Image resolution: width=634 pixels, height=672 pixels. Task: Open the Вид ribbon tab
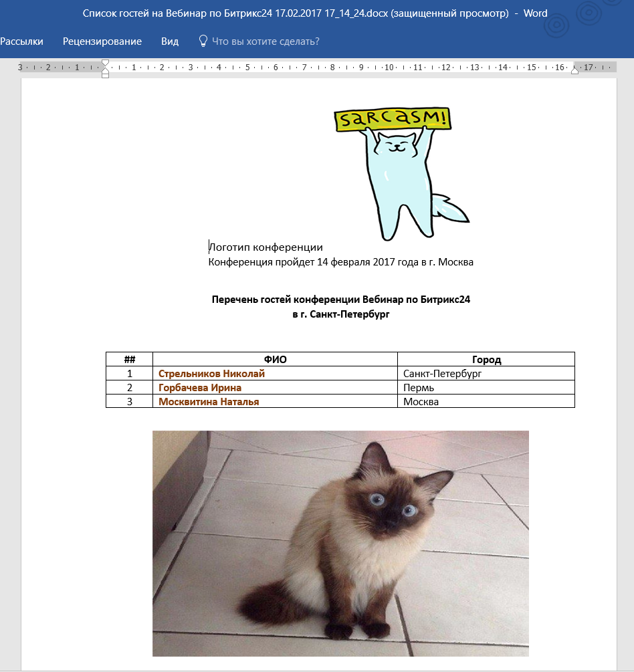pyautogui.click(x=170, y=41)
